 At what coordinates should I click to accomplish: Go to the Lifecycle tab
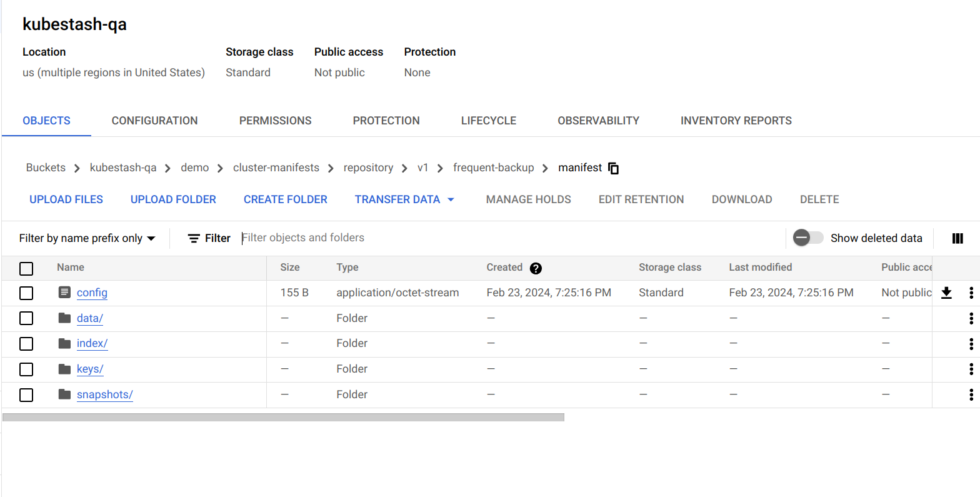(x=489, y=121)
